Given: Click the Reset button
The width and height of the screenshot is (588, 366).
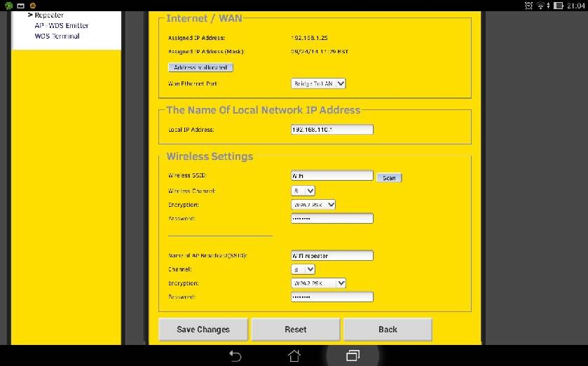Looking at the screenshot, I should coord(296,330).
